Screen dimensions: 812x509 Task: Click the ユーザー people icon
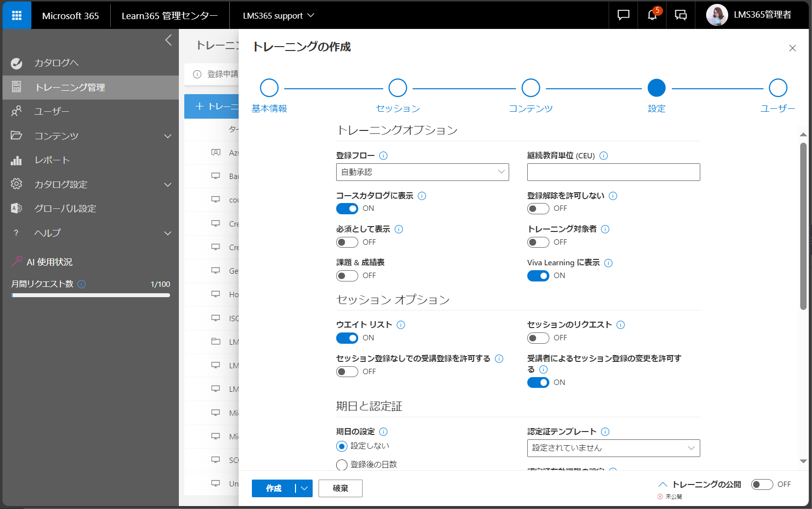17,111
